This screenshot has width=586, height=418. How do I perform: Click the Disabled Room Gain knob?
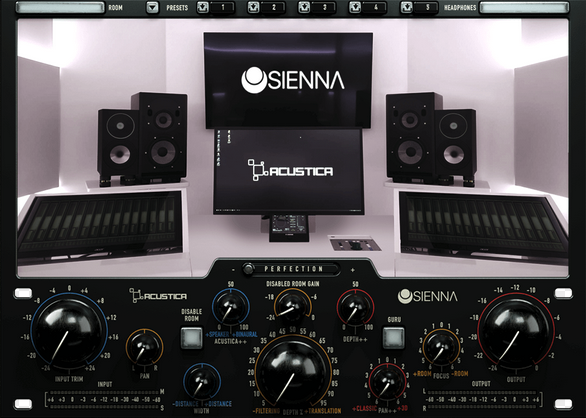click(292, 308)
